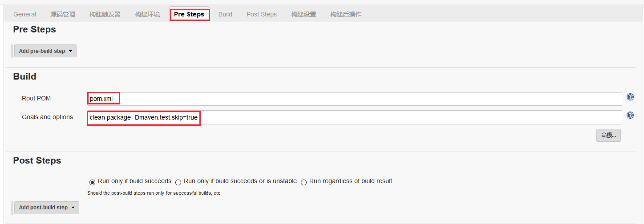This screenshot has width=644, height=224.
Task: Open 构建环境 tab
Action: 147,14
